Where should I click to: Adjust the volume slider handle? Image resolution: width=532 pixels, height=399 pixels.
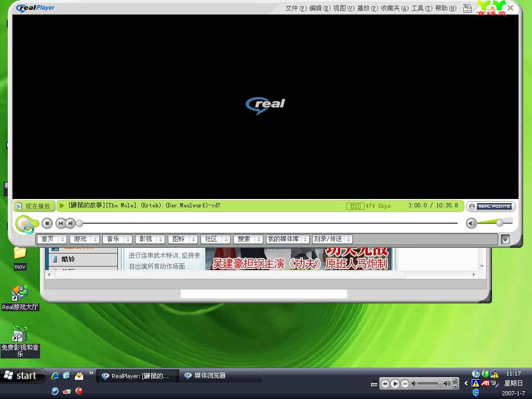499,223
